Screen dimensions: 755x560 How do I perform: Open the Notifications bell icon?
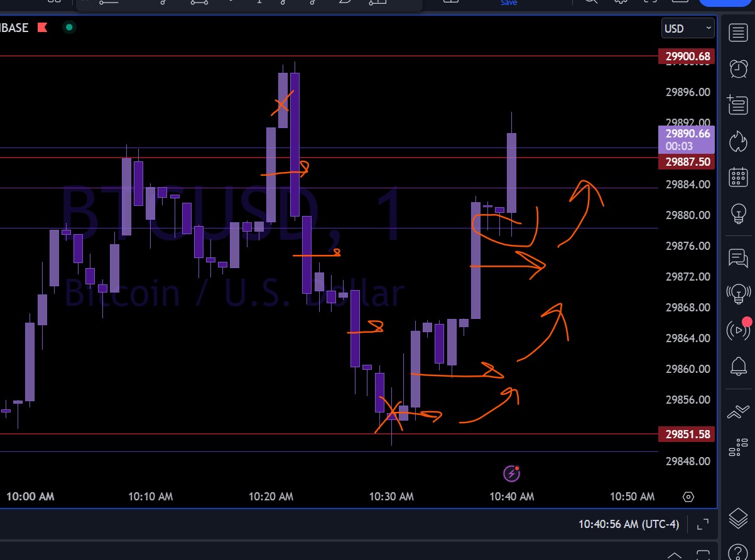738,365
